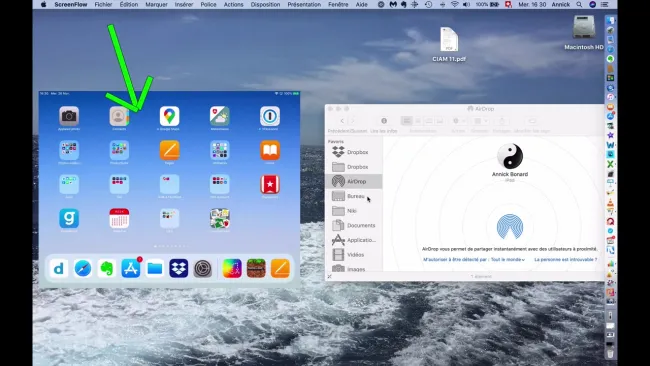Screen dimensions: 650x366
Task: Click the Finder back arrow in AirDrop window
Action: pyautogui.click(x=342, y=121)
